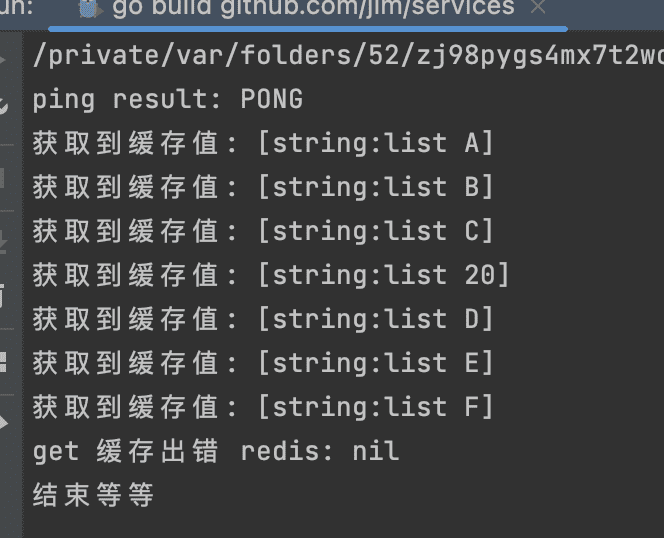Click the scroll to end arrow icon
Viewport: 664px width, 538px height.
(x=3, y=241)
